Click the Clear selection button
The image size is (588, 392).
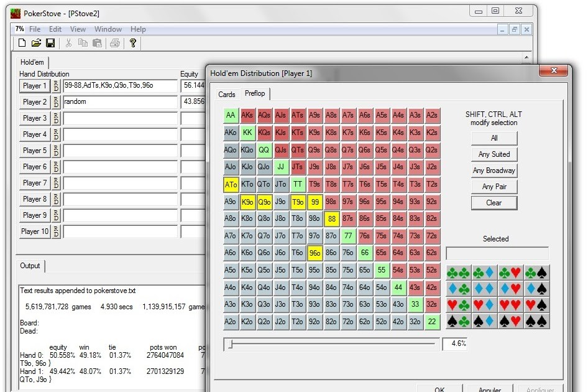(494, 203)
